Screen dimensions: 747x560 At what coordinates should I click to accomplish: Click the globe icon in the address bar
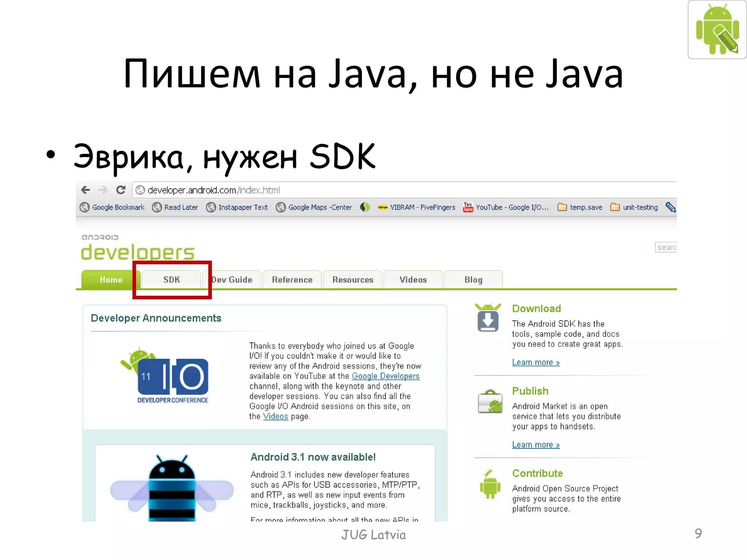pos(140,190)
